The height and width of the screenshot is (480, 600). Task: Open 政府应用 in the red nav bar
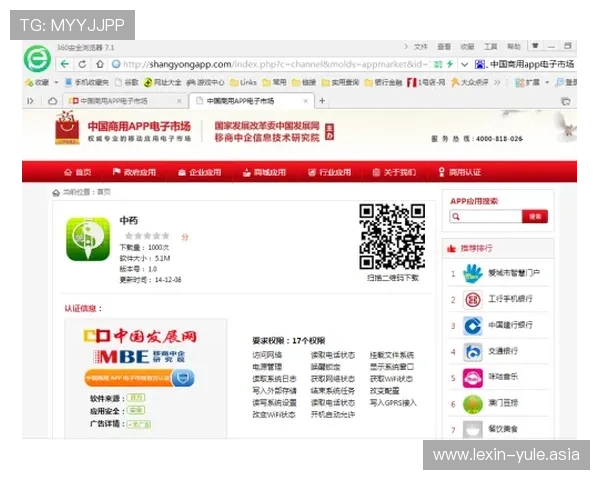coord(134,172)
